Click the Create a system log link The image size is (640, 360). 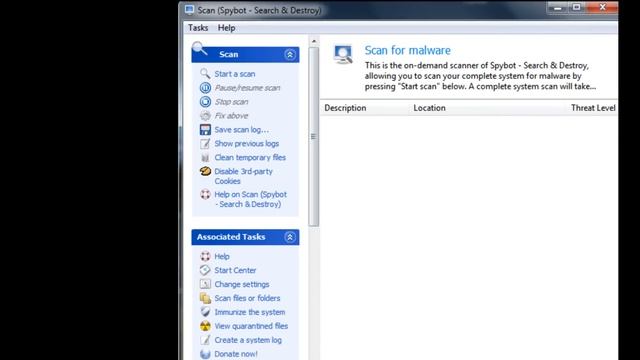(x=248, y=340)
